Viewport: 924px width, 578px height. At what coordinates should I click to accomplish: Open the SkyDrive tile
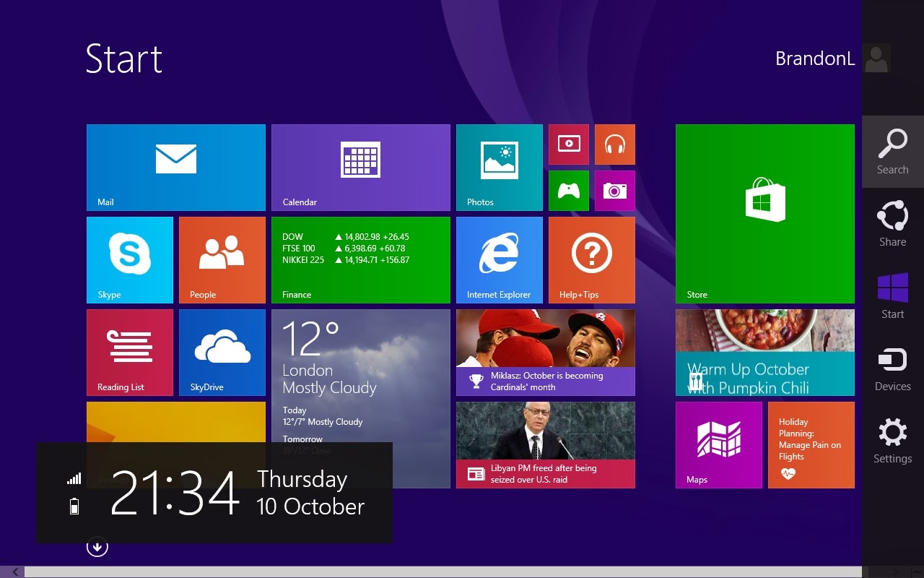pos(222,353)
